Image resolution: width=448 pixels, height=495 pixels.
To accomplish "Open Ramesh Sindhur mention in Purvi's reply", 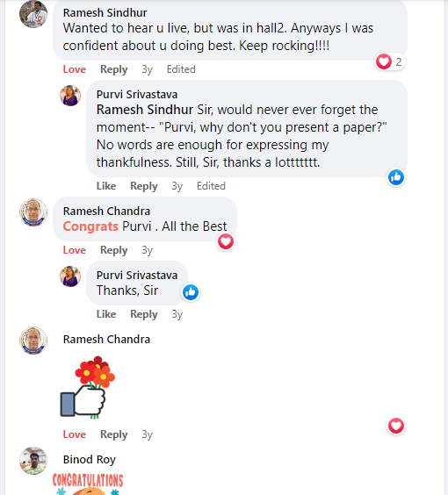I will (145, 110).
